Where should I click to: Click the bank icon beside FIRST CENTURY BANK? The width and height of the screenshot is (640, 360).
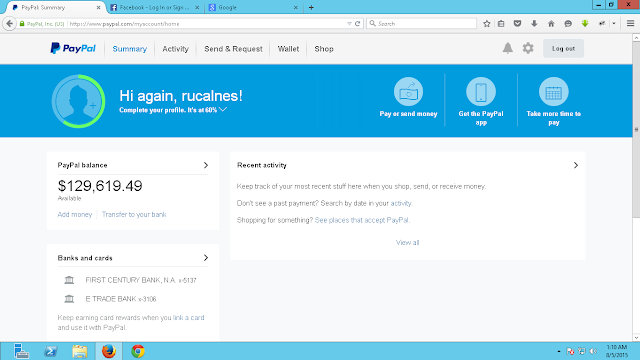point(69,280)
